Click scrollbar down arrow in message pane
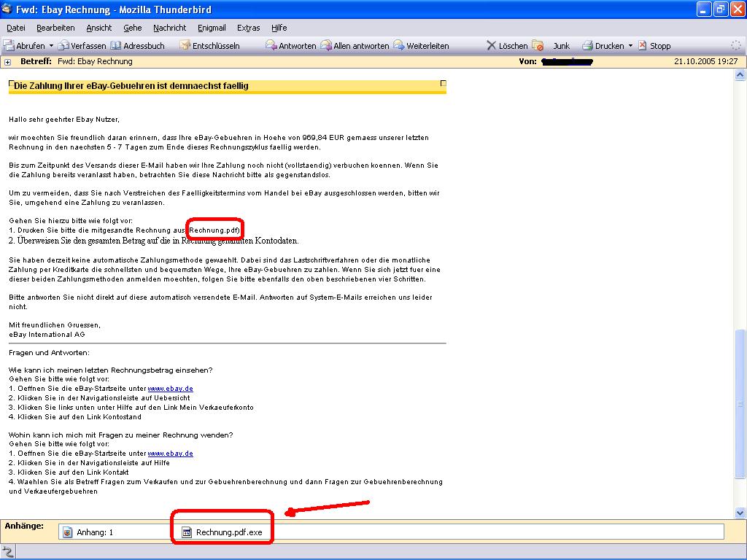This screenshot has width=747, height=560. click(740, 513)
